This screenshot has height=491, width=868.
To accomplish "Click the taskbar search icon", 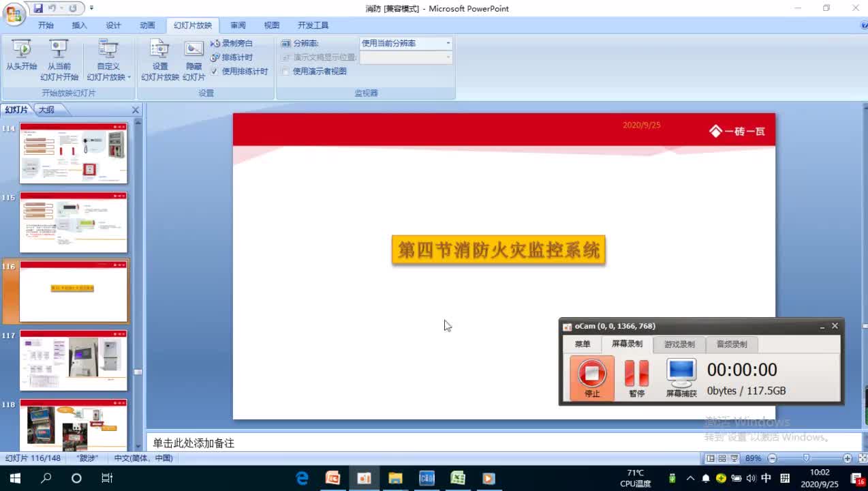I will tap(46, 478).
